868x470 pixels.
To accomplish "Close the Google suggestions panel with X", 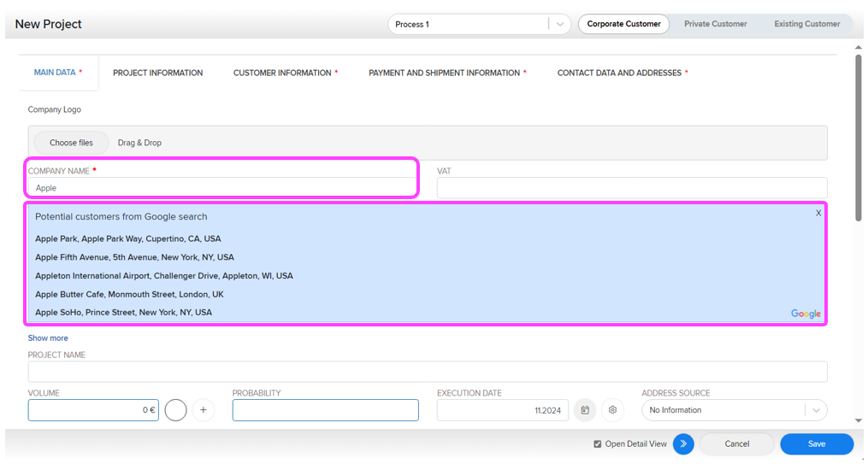I will [x=818, y=213].
